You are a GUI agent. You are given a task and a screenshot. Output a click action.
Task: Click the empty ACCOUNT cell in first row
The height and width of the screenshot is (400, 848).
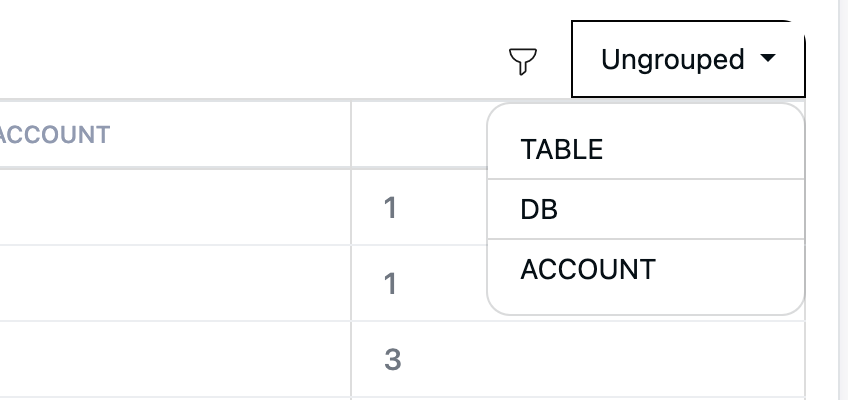coord(175,208)
